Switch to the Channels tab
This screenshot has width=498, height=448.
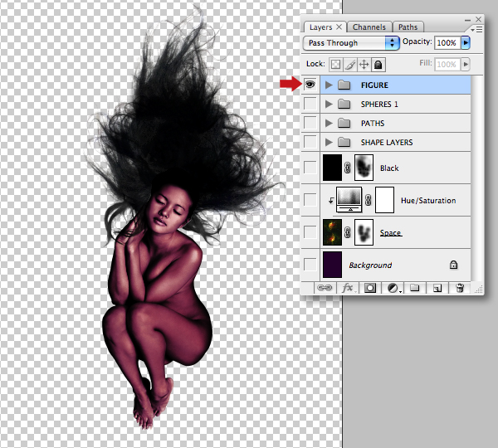369,27
